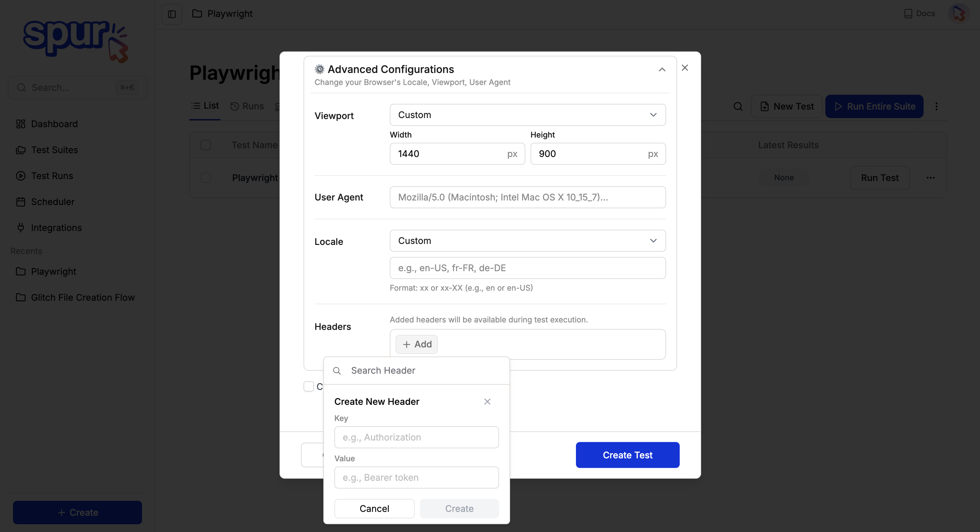This screenshot has width=980, height=532.
Task: Open the Locale Custom dropdown
Action: coord(527,241)
